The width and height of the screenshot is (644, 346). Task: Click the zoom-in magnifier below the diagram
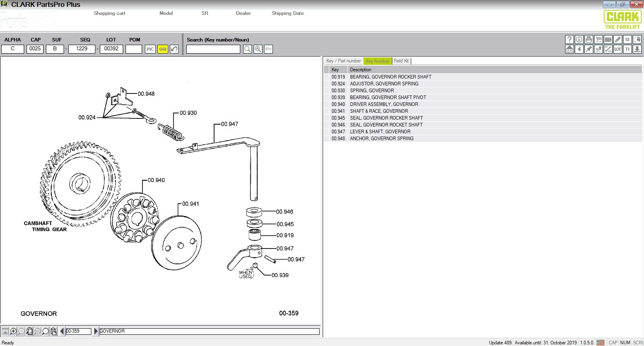(13, 331)
